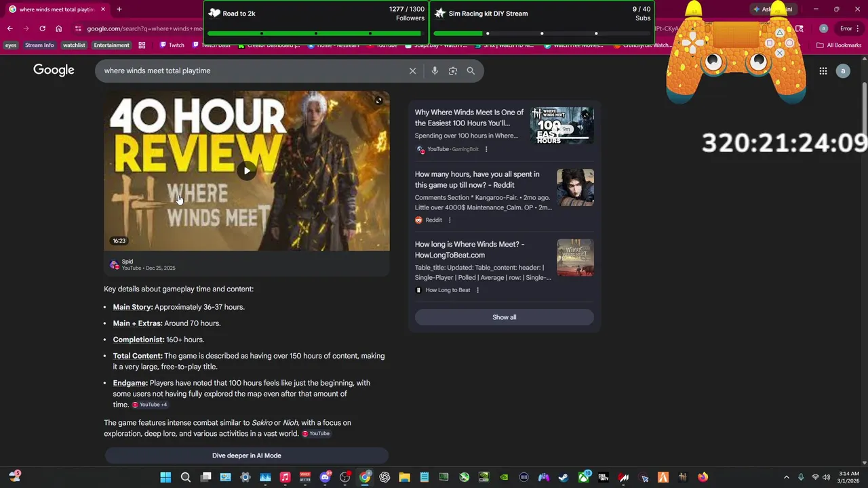Submit search with magnifying glass icon
The image size is (868, 488).
471,70
